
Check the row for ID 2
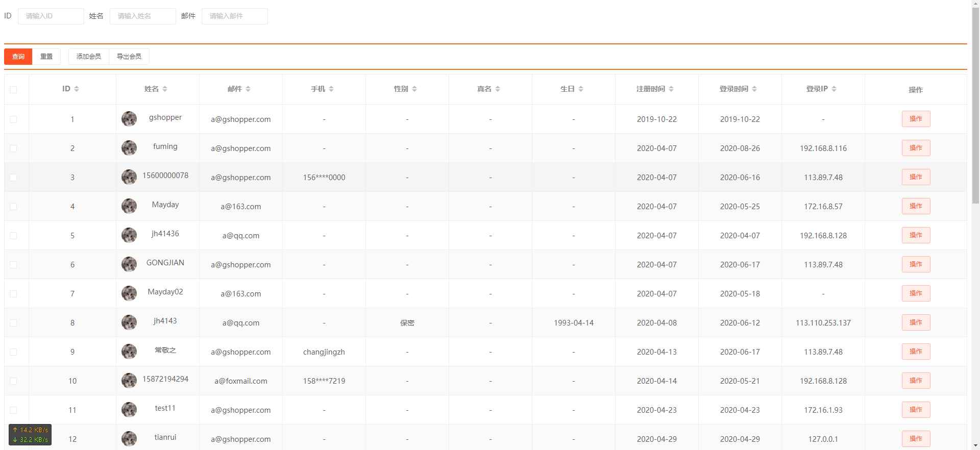tap(13, 148)
